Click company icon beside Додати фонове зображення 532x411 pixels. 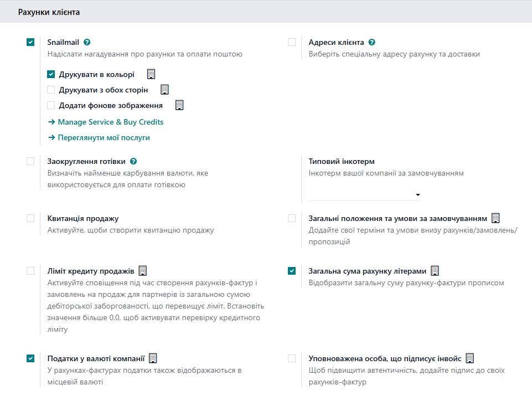[179, 105]
